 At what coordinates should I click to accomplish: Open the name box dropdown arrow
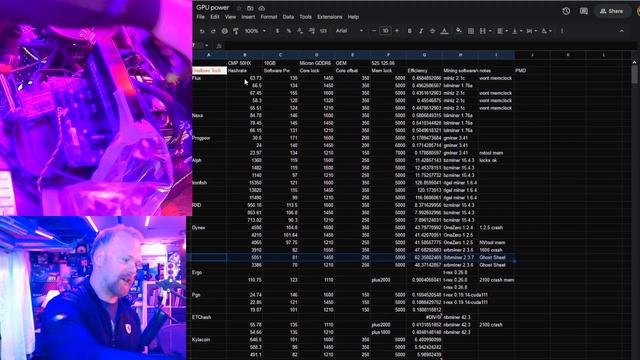click(x=207, y=45)
